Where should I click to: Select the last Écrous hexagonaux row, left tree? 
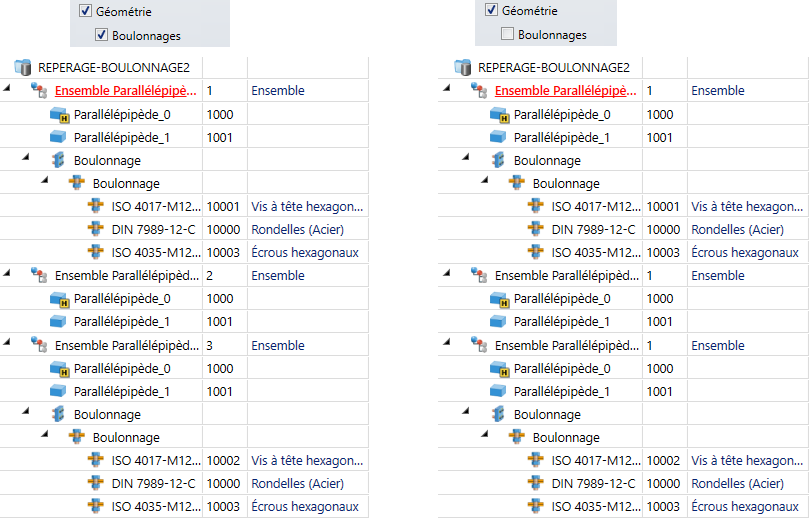304,507
